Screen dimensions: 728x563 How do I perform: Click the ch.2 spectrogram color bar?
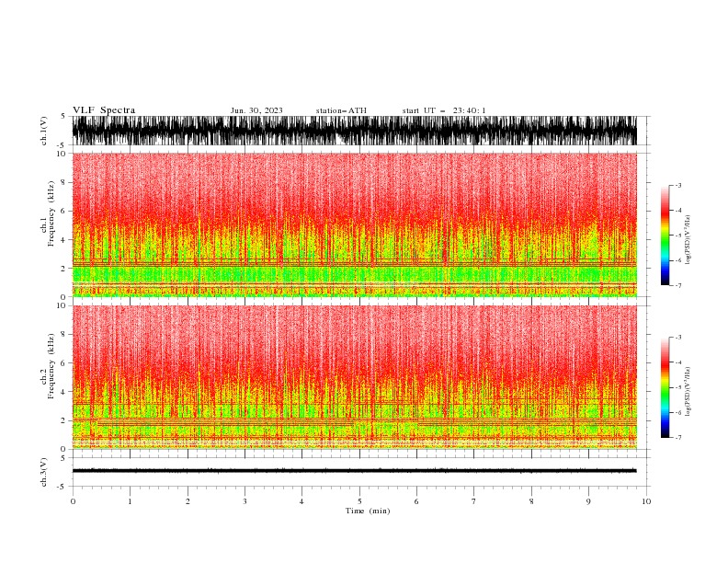coord(665,387)
